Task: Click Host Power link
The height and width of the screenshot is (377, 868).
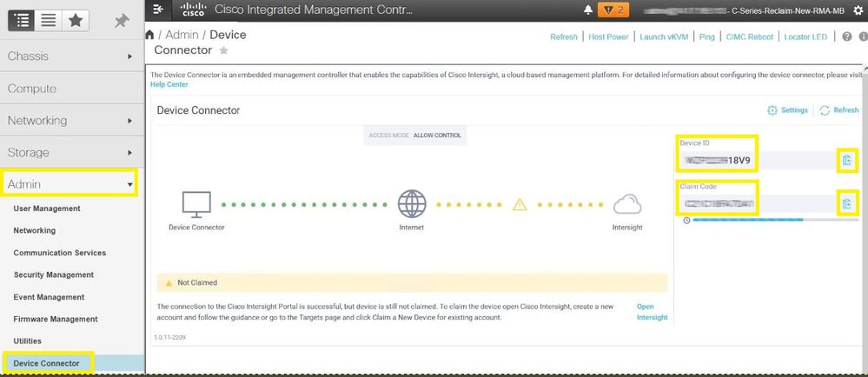Action: point(608,37)
